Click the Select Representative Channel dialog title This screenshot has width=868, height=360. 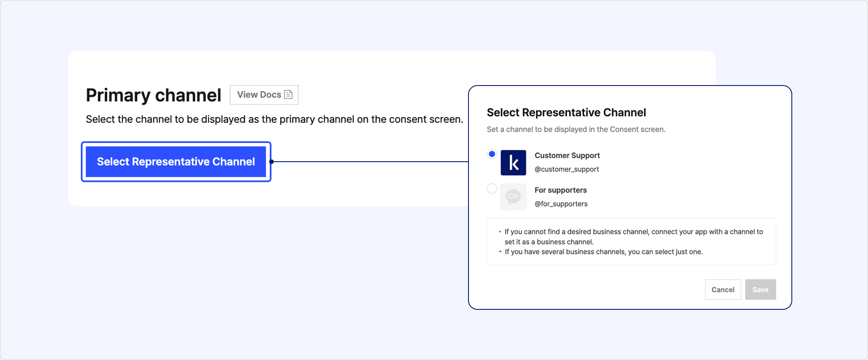566,112
